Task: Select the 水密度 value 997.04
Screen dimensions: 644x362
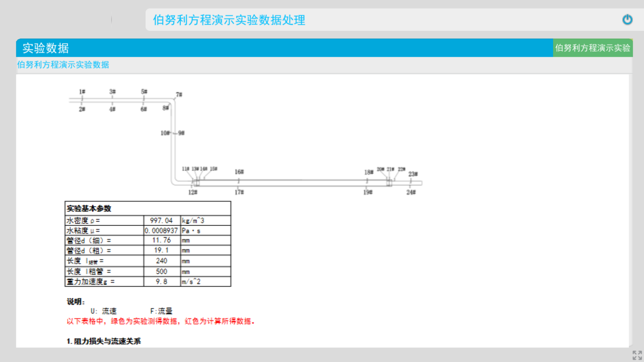Action: tap(160, 220)
